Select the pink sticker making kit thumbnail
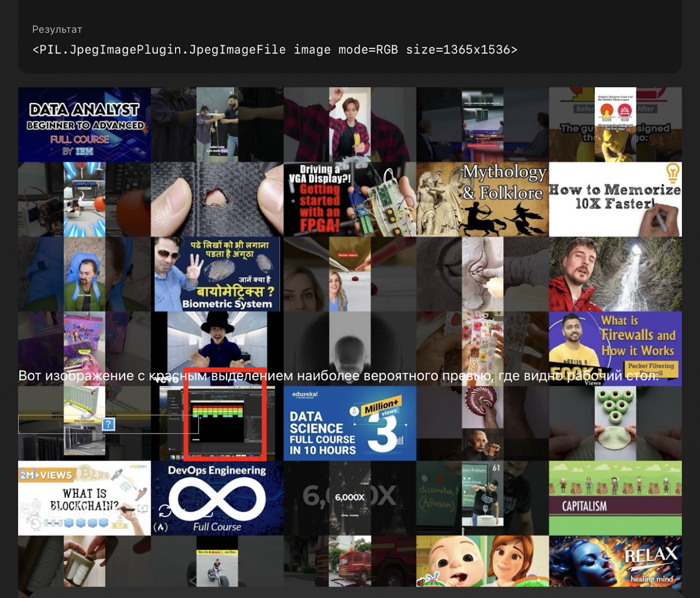The image size is (700, 598). (x=84, y=349)
